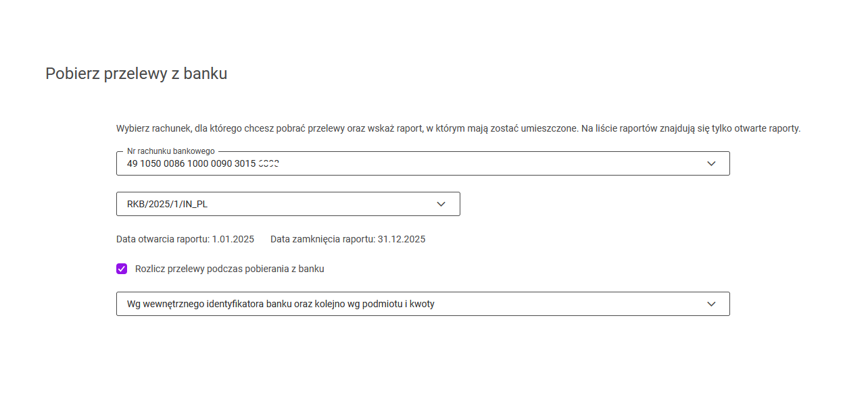
Task: Click the chevron in the bank account field
Action: [x=710, y=163]
